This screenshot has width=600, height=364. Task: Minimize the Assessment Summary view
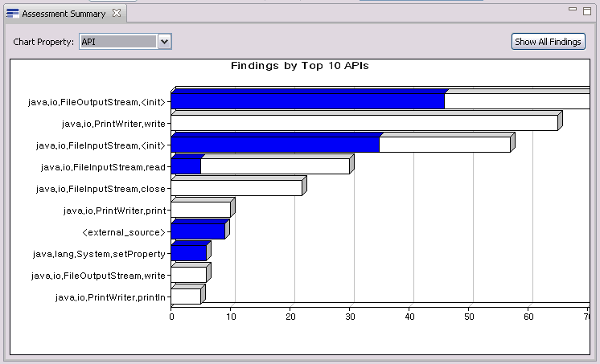[573, 9]
